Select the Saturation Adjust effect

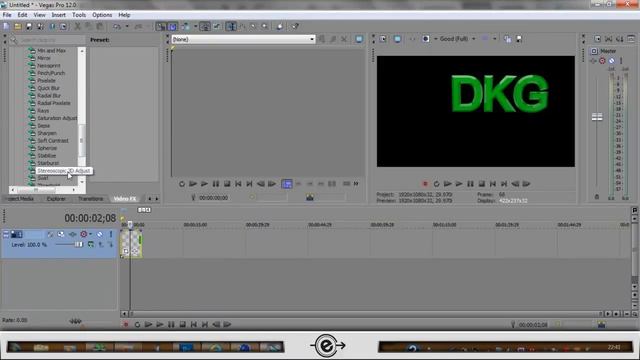57,118
